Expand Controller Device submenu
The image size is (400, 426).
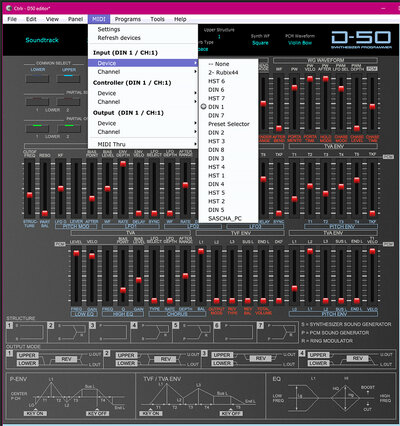(143, 93)
